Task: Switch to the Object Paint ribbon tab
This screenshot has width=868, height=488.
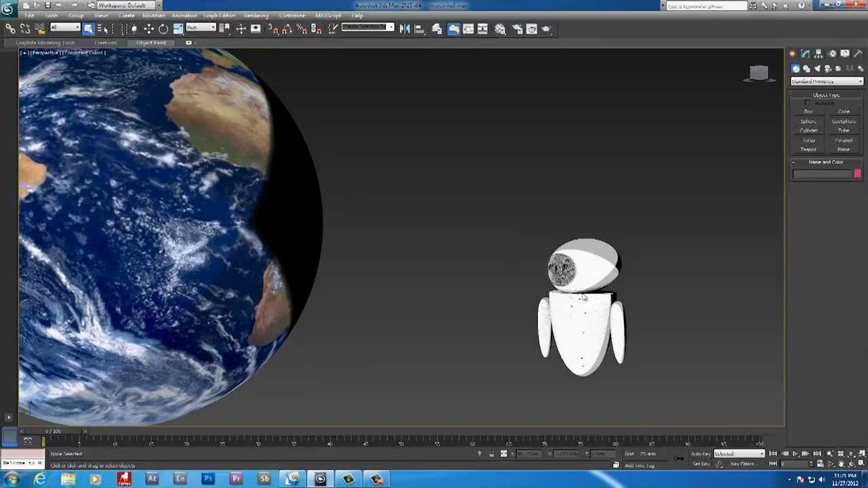Action: (x=151, y=43)
